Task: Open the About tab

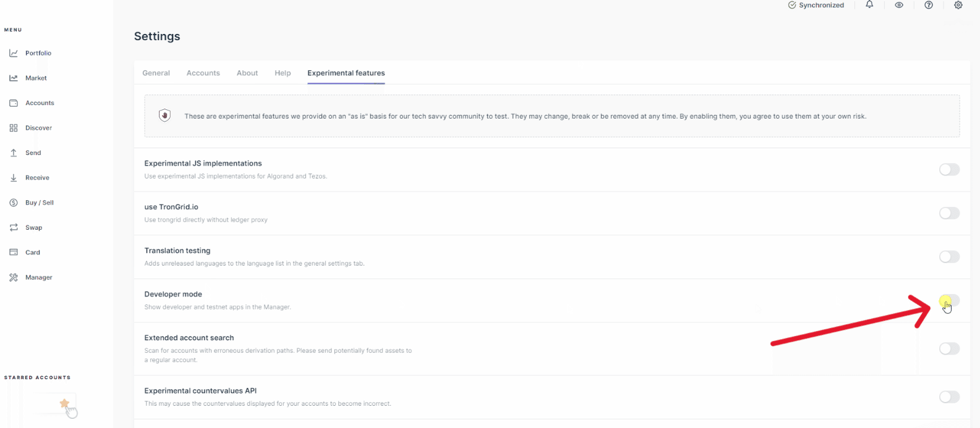Action: coord(247,73)
